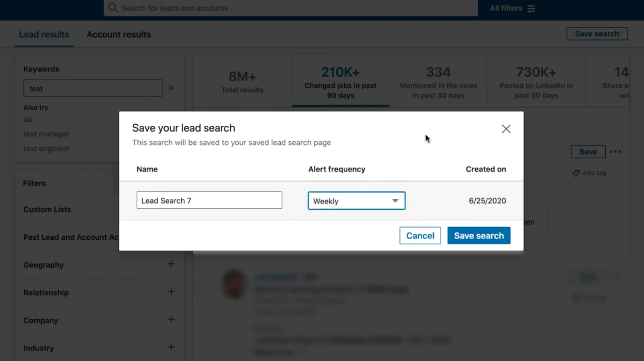Select the Total results 8M+ filter
The width and height of the screenshot is (644, 361).
(242, 81)
